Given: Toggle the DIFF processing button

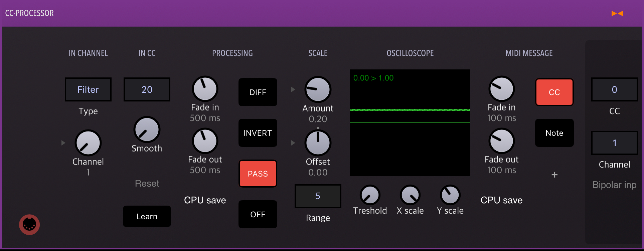Looking at the screenshot, I should 258,92.
